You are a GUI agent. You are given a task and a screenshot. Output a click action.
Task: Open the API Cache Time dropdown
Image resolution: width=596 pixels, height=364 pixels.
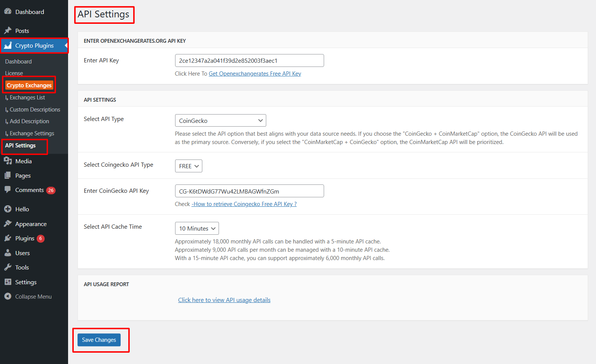(197, 228)
